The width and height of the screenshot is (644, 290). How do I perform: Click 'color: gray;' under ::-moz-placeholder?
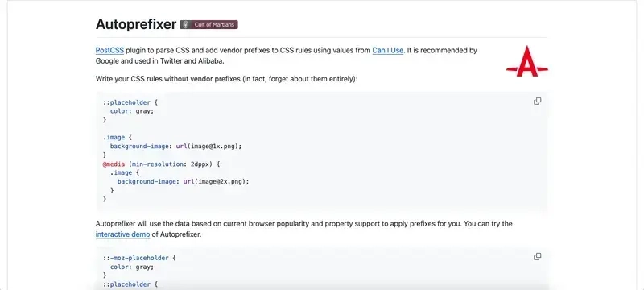click(132, 267)
